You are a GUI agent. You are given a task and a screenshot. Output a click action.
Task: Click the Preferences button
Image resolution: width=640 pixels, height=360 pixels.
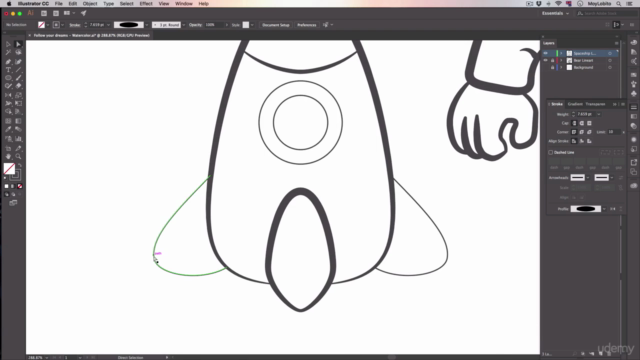[307, 25]
